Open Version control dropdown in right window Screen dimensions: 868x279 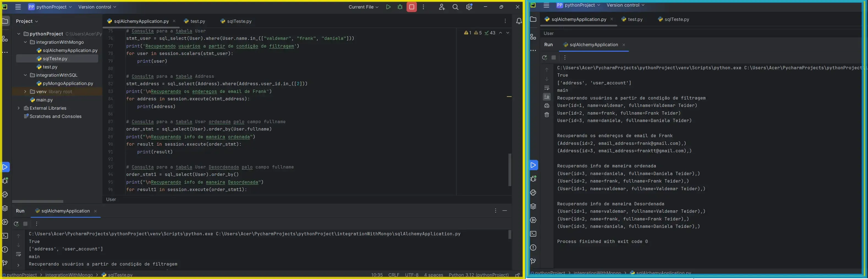tap(625, 5)
